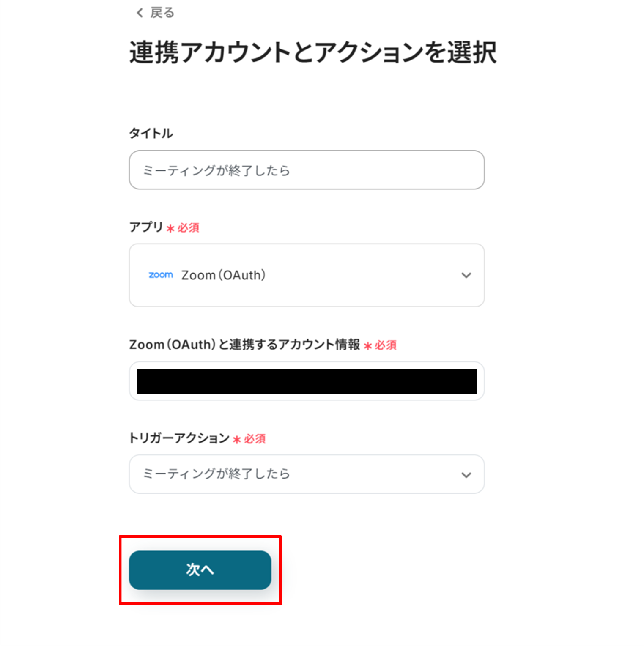Click the タイトル field label

pos(151,134)
